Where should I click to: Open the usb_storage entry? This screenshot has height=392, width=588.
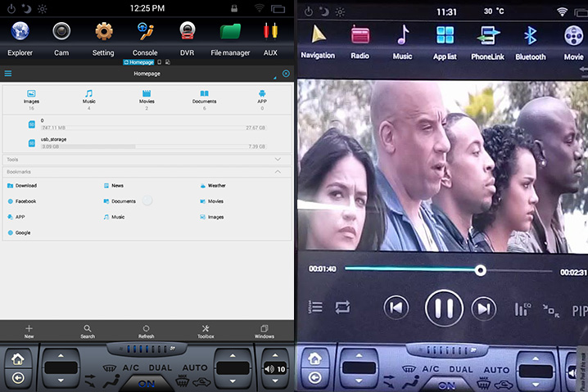click(147, 143)
